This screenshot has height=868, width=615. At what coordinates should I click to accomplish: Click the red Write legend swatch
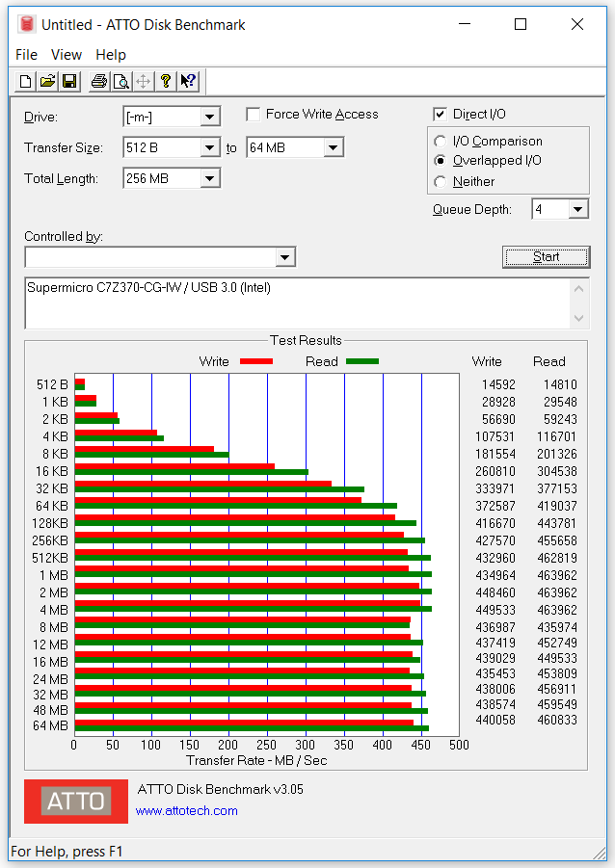point(256,361)
